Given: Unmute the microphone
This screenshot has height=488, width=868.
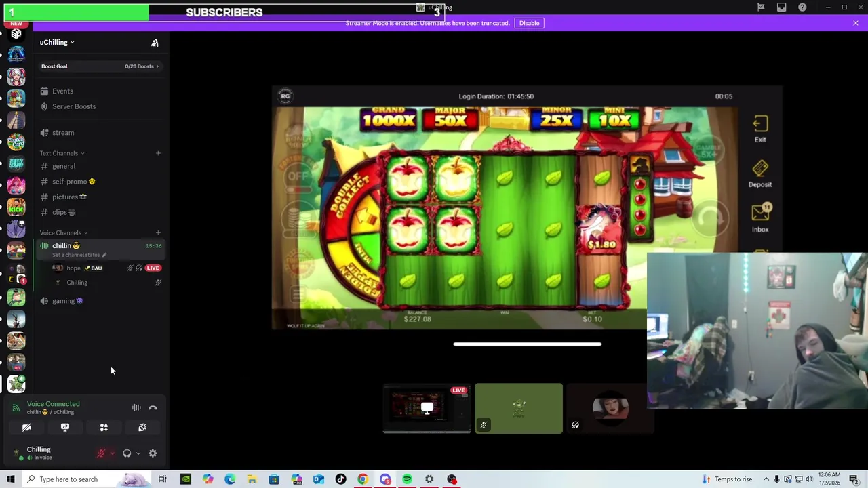Looking at the screenshot, I should click(x=101, y=453).
